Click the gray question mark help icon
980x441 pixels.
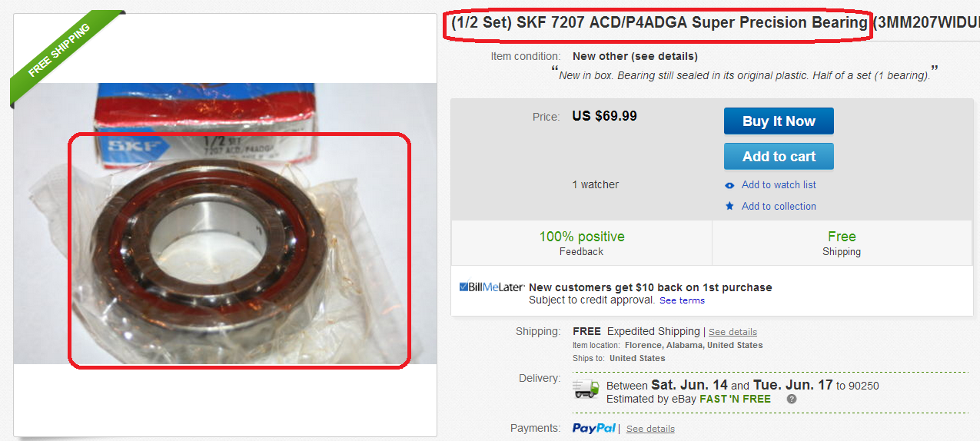click(x=791, y=399)
